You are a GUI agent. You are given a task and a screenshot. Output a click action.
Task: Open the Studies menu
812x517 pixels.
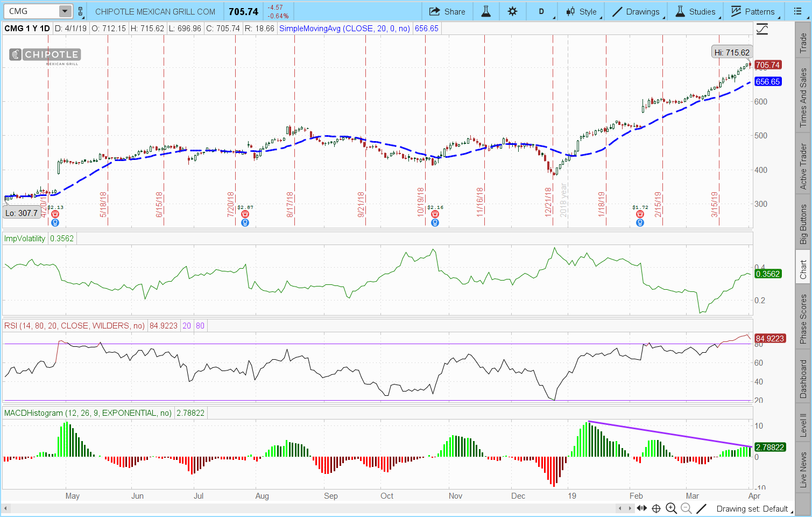(695, 11)
